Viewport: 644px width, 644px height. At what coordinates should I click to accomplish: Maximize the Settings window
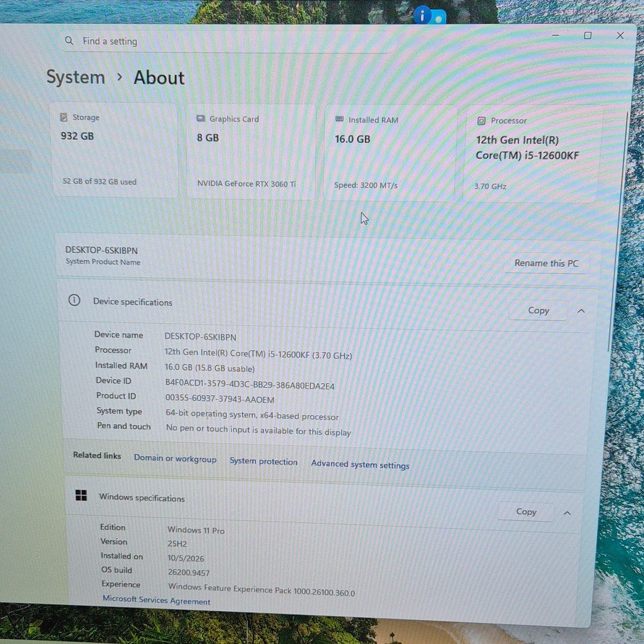coord(588,35)
